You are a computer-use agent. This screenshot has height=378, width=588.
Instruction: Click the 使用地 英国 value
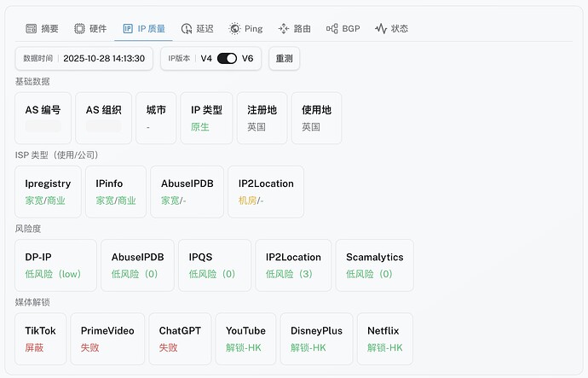tap(311, 127)
